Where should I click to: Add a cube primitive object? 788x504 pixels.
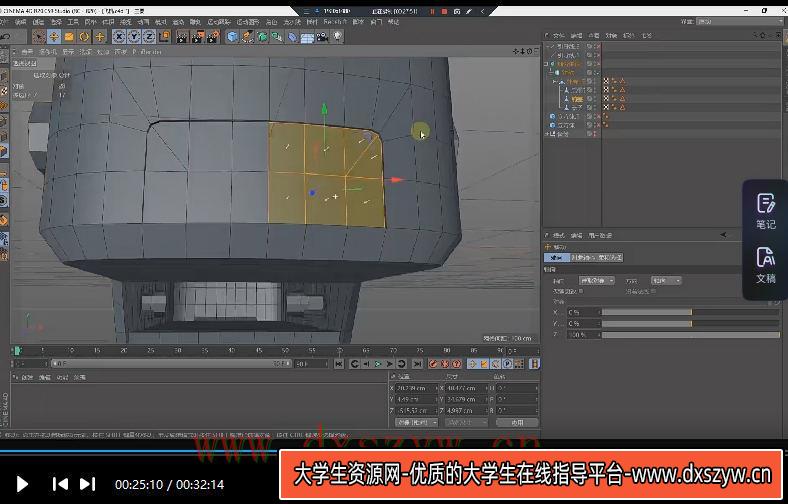point(232,37)
